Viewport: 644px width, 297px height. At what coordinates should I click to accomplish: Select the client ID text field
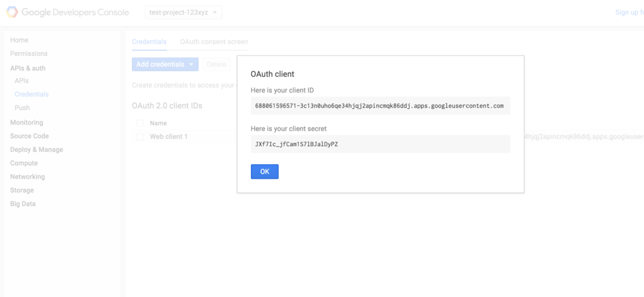[380, 106]
